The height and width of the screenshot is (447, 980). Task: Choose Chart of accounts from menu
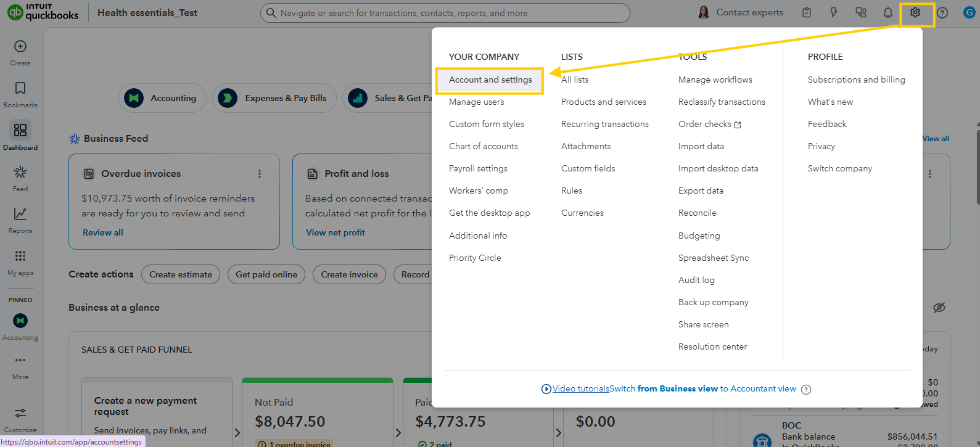pos(484,147)
